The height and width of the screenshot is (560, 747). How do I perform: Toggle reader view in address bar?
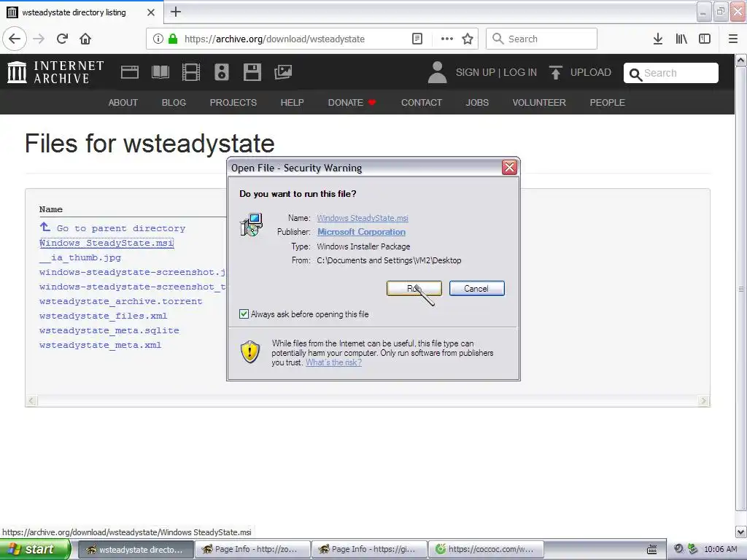point(417,39)
